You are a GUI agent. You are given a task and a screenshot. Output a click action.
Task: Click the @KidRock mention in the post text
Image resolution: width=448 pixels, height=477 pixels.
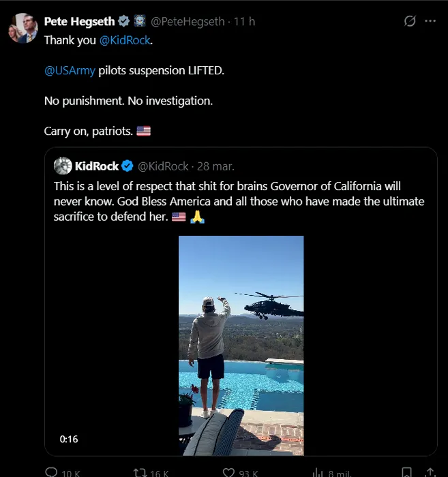point(126,40)
